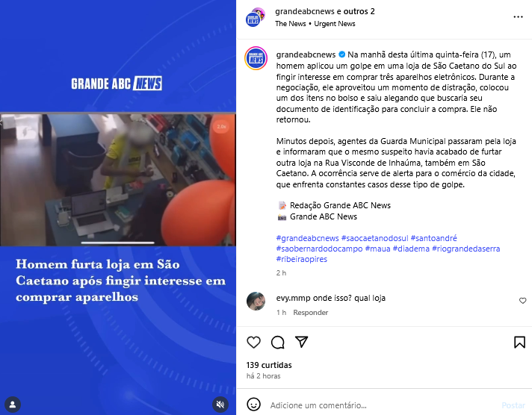The height and width of the screenshot is (415, 532).
Task: Click the Postar comment button
Action: point(513,405)
